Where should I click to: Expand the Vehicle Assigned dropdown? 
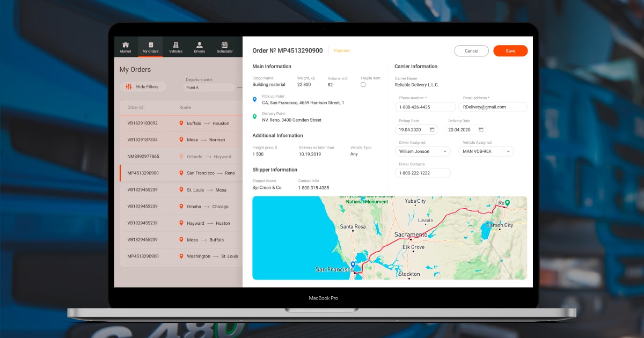click(x=508, y=151)
